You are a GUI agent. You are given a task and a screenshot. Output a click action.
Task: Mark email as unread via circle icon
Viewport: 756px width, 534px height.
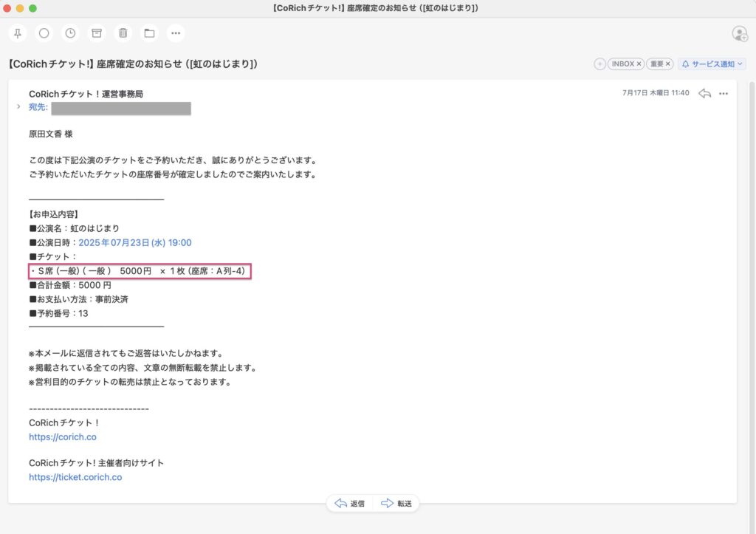(x=44, y=33)
